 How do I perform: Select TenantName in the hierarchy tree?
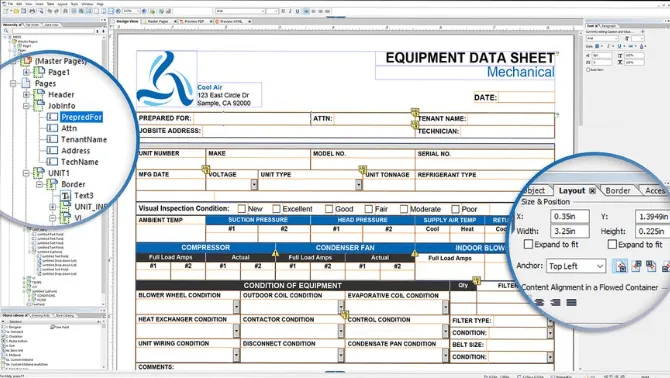(84, 139)
